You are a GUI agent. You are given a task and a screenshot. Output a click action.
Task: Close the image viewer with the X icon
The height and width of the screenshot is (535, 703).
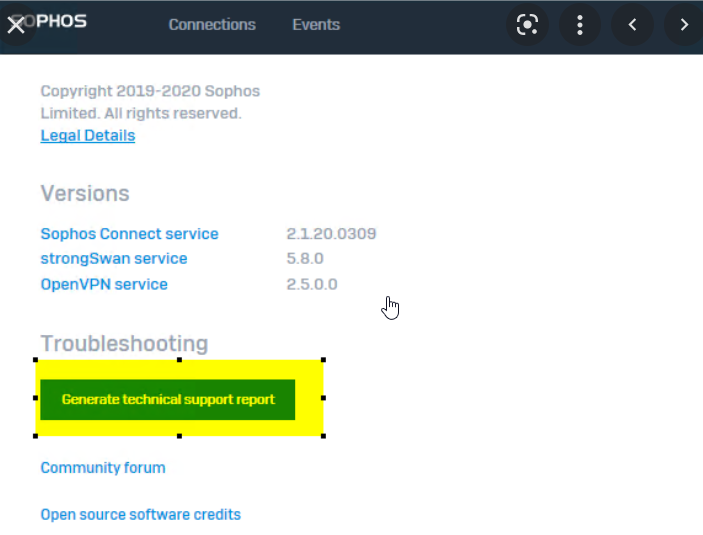click(16, 25)
